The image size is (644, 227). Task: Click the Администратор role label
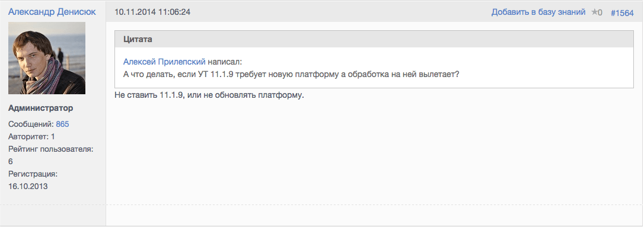pos(41,108)
